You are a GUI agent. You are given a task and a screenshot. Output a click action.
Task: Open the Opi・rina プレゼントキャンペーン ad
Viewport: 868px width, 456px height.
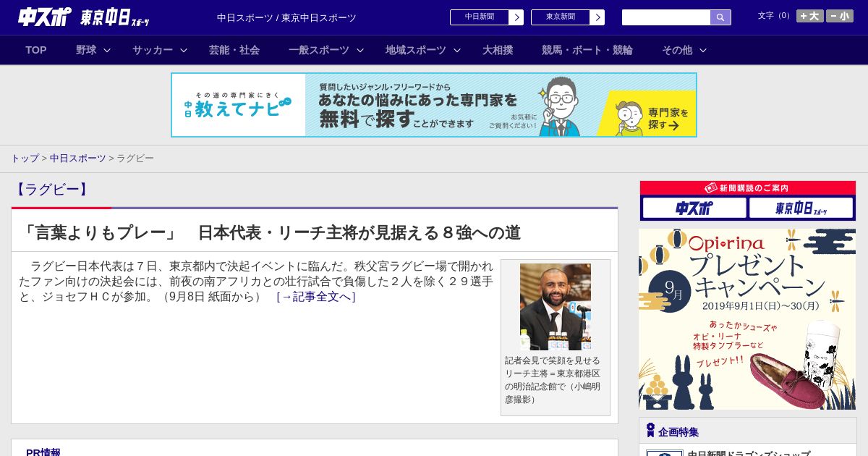pyautogui.click(x=747, y=319)
